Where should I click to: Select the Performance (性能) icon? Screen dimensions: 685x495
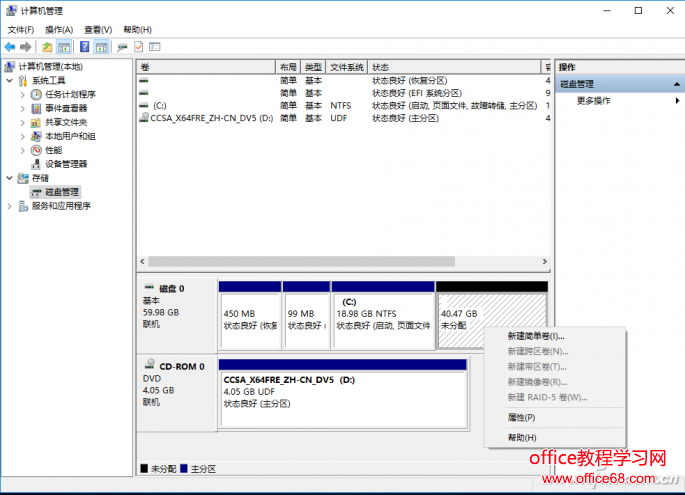36,150
